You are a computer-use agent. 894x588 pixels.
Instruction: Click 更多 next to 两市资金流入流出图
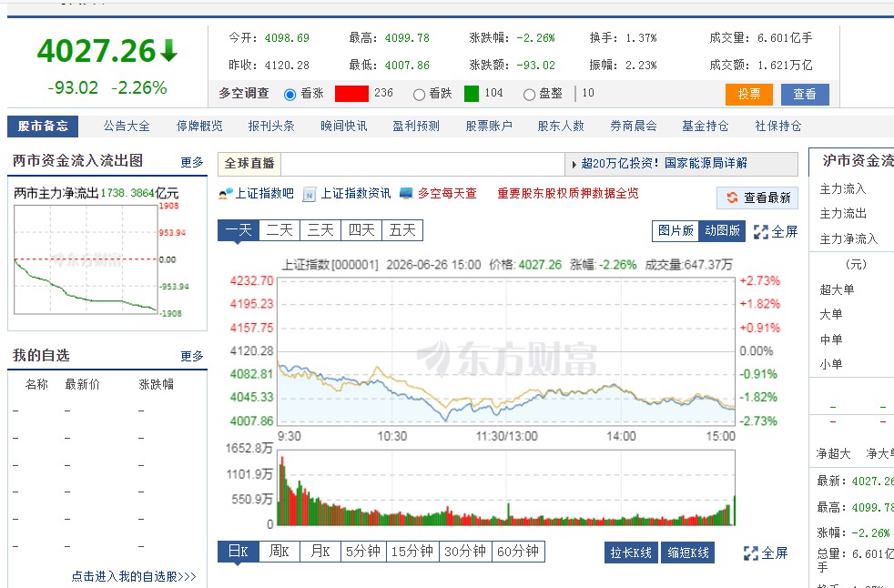(192, 163)
